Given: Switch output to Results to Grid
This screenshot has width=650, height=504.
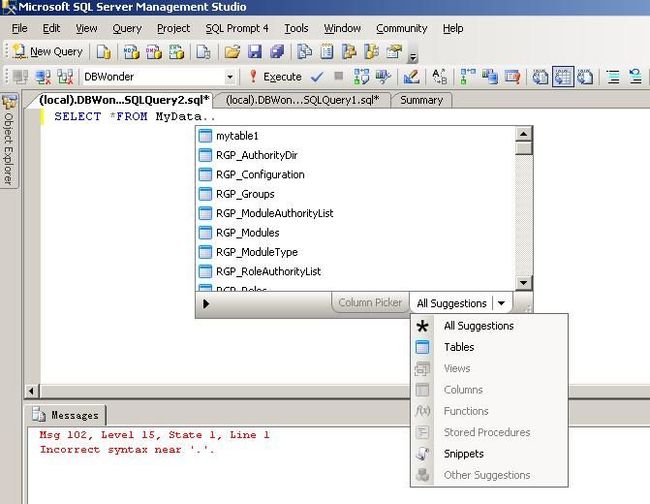Looking at the screenshot, I should pyautogui.click(x=563, y=77).
